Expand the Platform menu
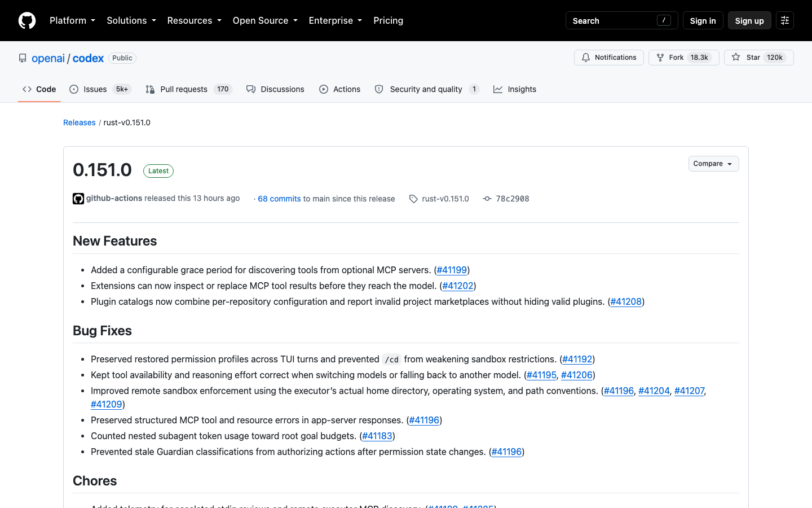The width and height of the screenshot is (812, 508). point(72,20)
